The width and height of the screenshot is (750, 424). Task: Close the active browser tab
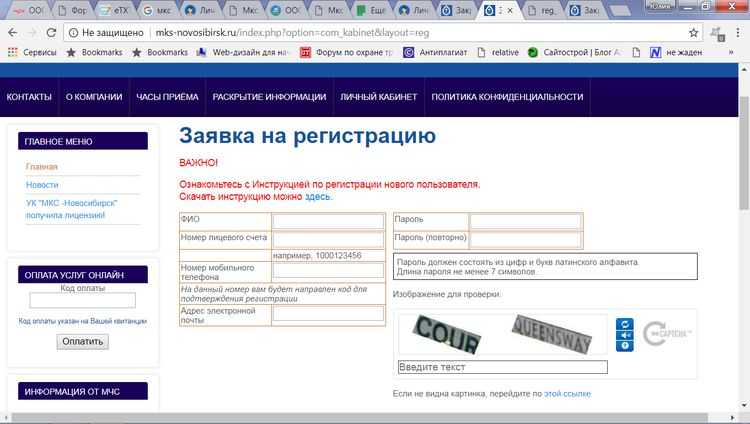[510, 10]
